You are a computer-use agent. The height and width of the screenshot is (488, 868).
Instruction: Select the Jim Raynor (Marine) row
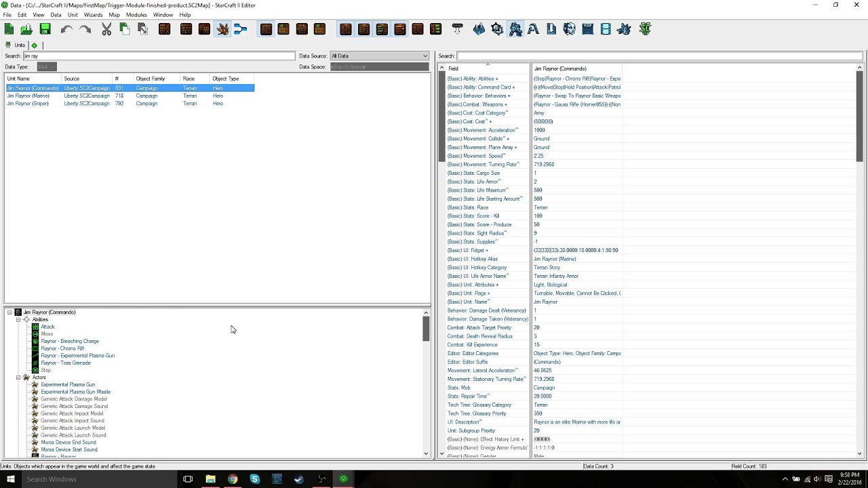tap(130, 96)
